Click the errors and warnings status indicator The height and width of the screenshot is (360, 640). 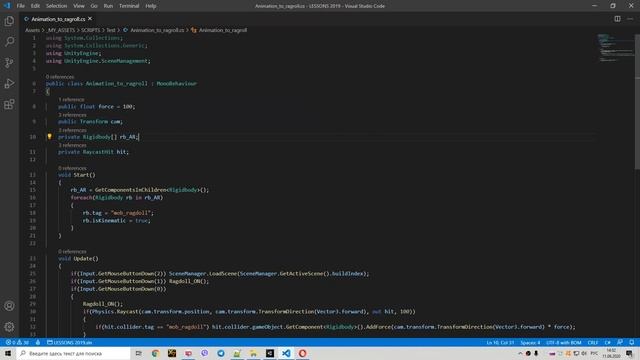tap(17, 342)
